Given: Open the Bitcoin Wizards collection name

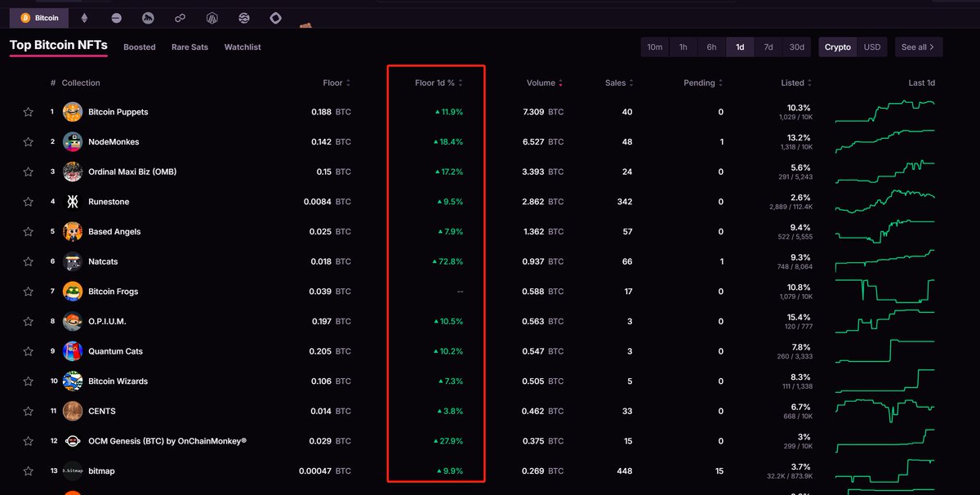Looking at the screenshot, I should click(x=118, y=381).
